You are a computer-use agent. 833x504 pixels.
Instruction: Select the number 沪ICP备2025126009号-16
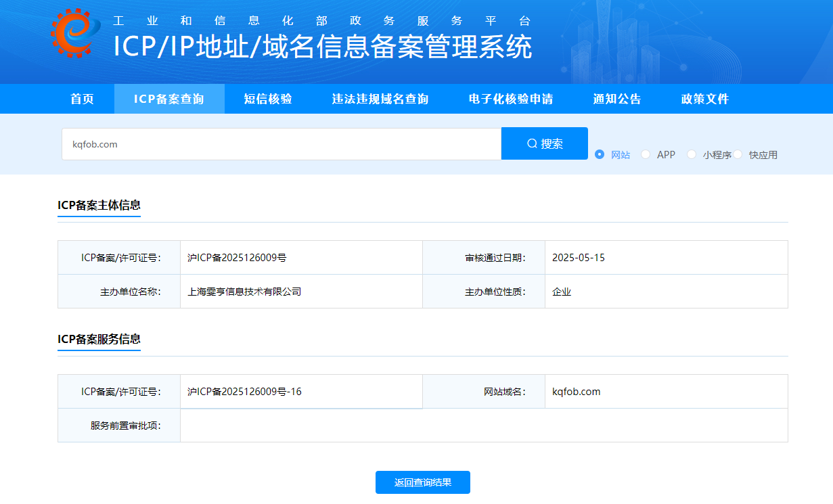click(244, 392)
